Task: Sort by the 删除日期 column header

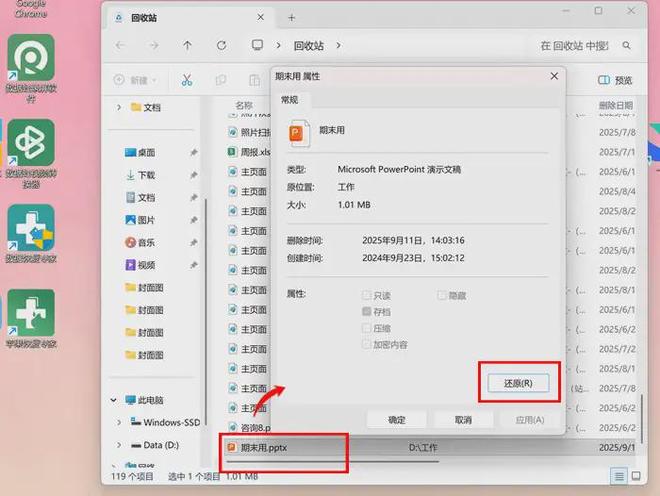Action: coord(616,105)
